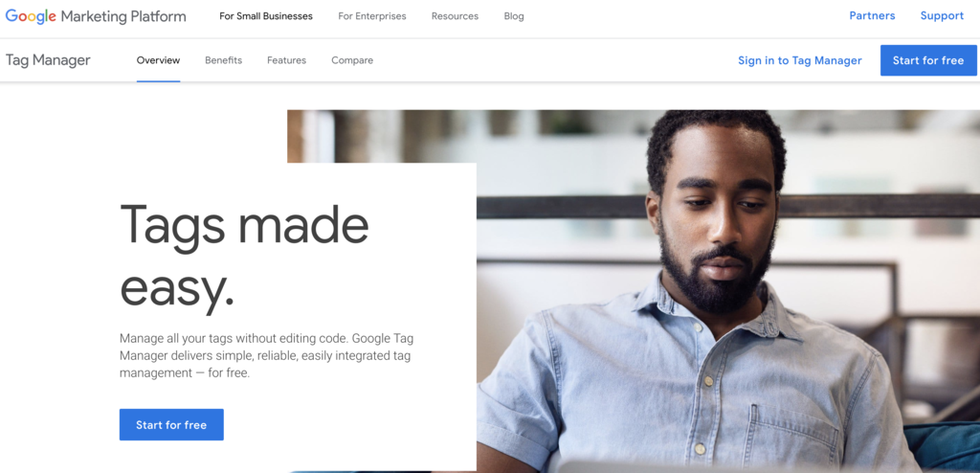Select the Overview tab
The image size is (980, 473).
[x=158, y=60]
